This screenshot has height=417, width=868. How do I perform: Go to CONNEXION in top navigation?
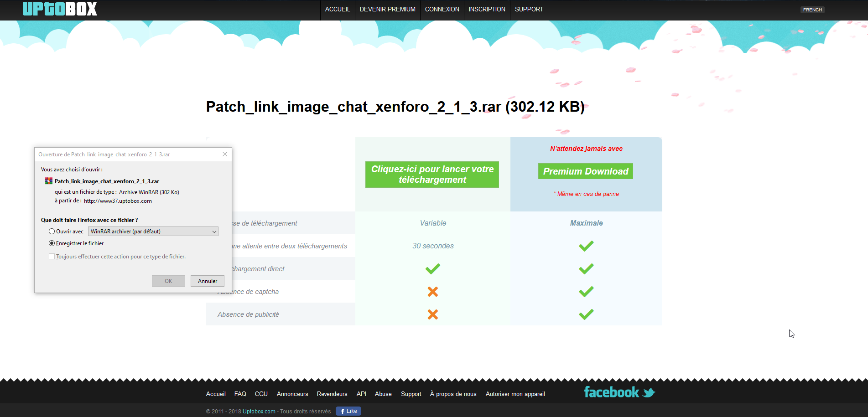click(x=442, y=10)
